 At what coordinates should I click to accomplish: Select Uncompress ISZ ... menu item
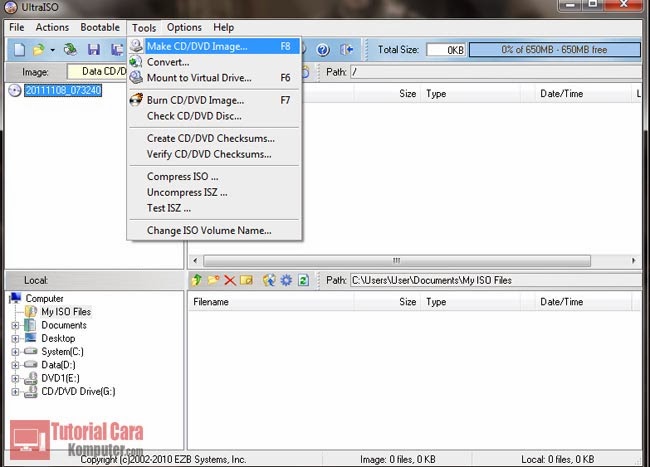(x=214, y=192)
